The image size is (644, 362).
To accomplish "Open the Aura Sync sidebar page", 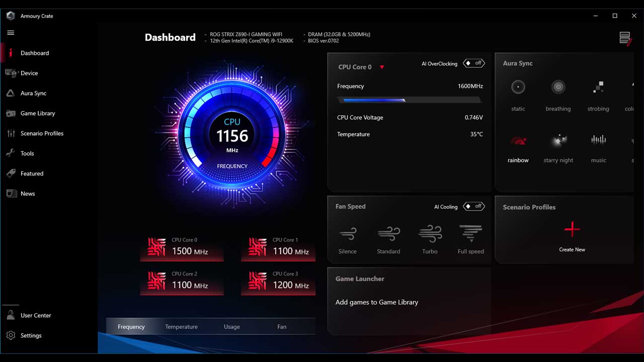I will 33,93.
